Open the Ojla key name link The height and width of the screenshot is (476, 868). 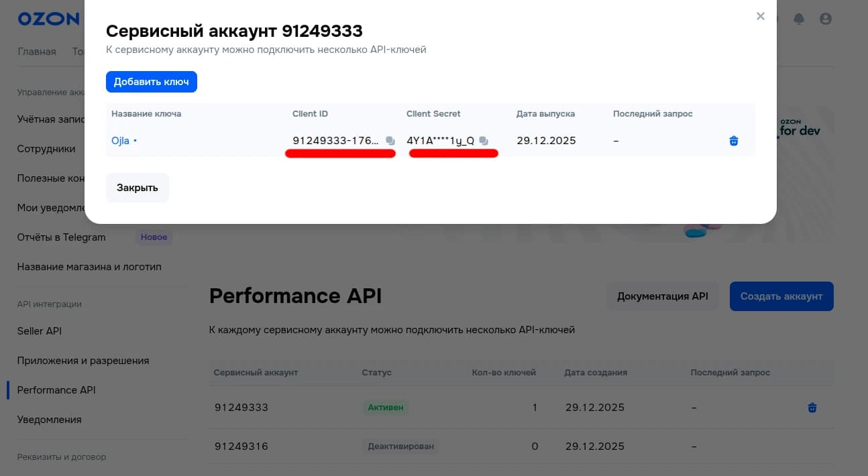tap(121, 141)
